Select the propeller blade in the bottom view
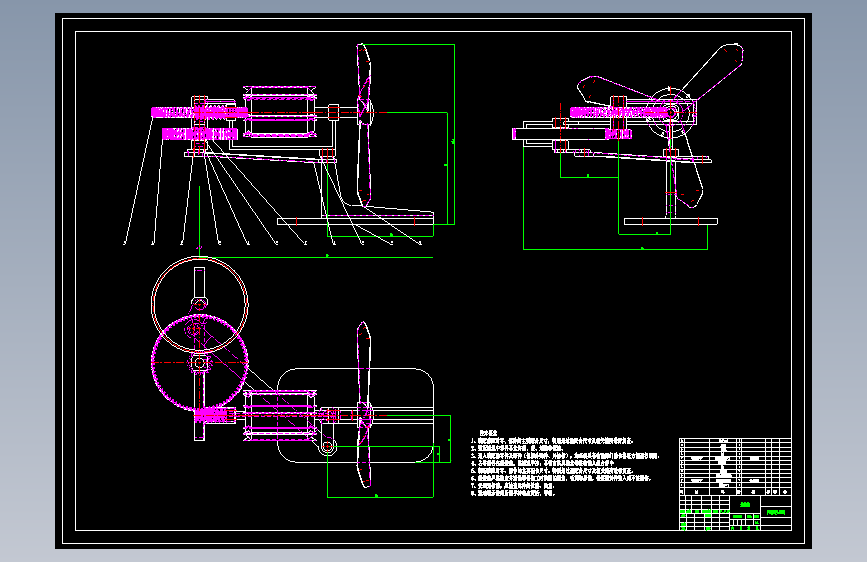The image size is (867, 562). [363, 404]
